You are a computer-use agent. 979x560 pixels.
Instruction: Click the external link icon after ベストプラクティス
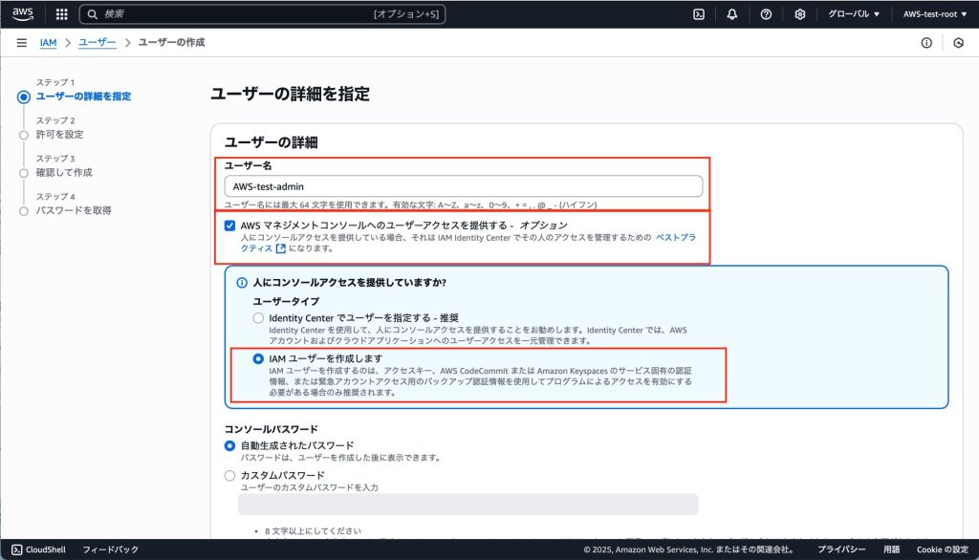click(281, 248)
